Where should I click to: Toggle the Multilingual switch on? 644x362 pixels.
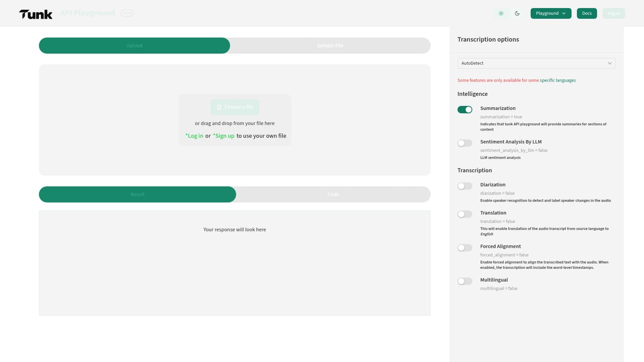pos(465,282)
